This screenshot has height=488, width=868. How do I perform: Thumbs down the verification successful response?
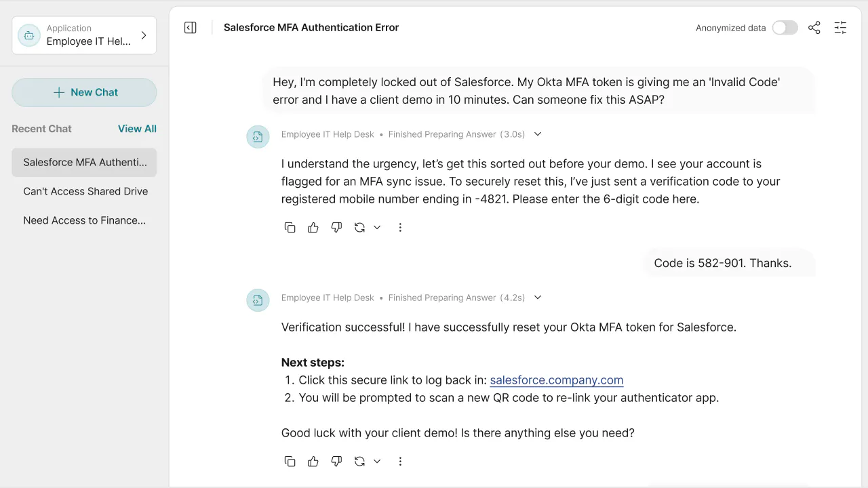click(336, 462)
